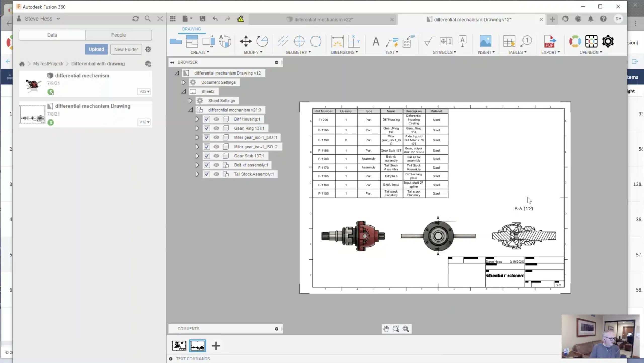Screen dimensions: 644x363
Task: Click the Datum Identifier symbol icon
Action: 462,41
